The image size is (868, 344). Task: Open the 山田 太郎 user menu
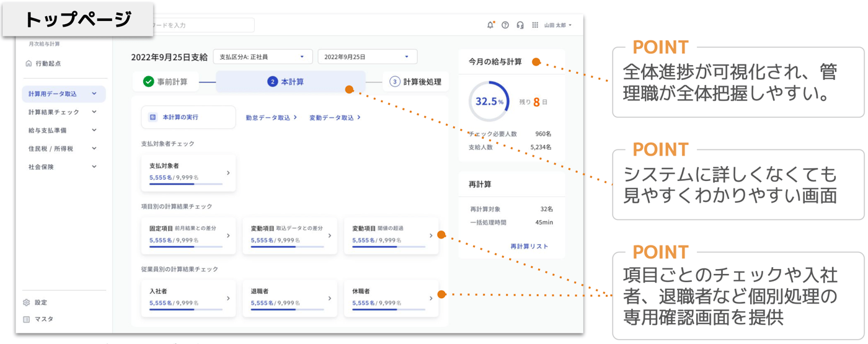click(558, 25)
